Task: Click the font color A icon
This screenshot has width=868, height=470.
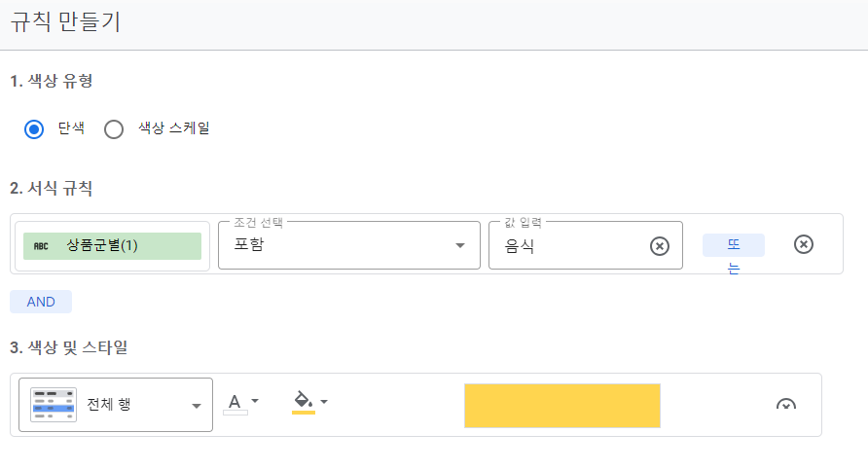Action: 235,402
